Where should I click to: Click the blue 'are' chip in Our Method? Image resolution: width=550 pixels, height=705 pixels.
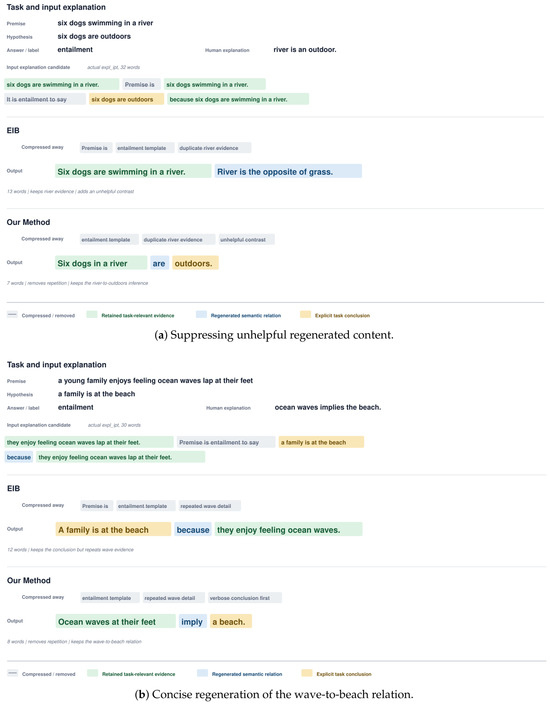tap(159, 263)
